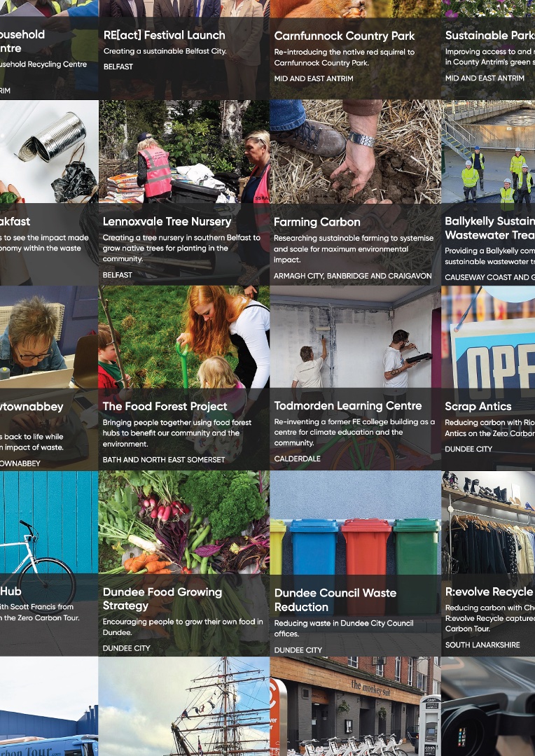Click the BELFAST label under Lennoxvale
535x756 pixels.
[x=117, y=275]
